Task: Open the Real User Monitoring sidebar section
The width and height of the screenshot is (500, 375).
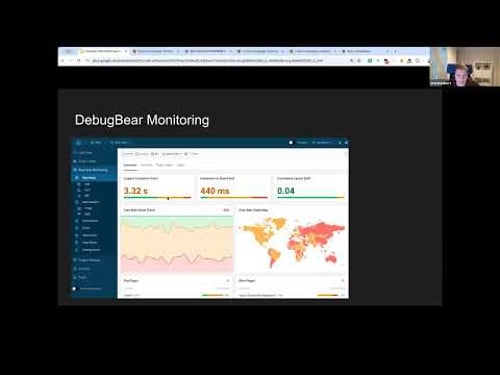Action: (x=93, y=170)
